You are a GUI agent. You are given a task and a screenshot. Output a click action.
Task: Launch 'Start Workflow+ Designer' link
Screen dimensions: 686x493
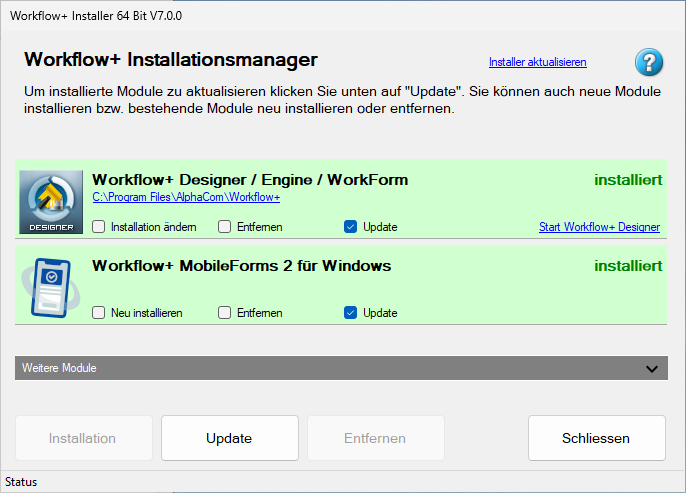click(x=599, y=227)
